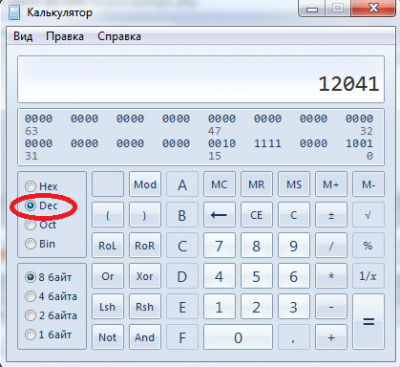Click the multiply asterisk button
The image size is (400, 367).
[x=331, y=276]
